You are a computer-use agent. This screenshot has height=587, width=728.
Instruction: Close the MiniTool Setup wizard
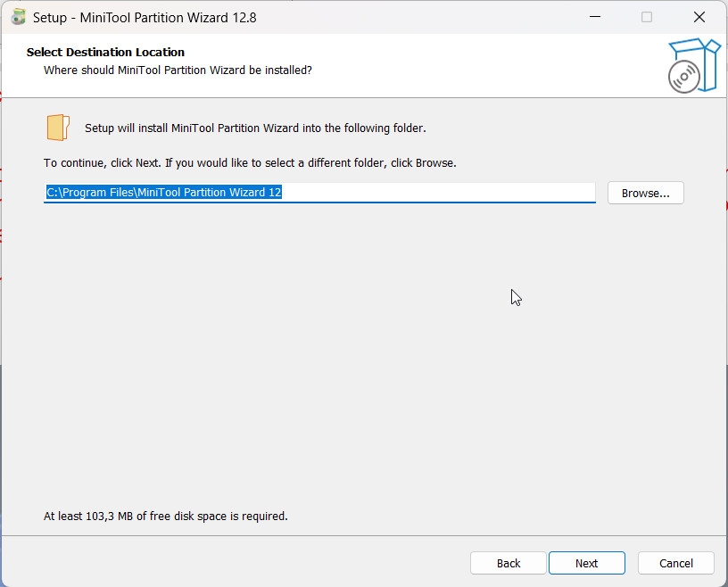[x=699, y=17]
